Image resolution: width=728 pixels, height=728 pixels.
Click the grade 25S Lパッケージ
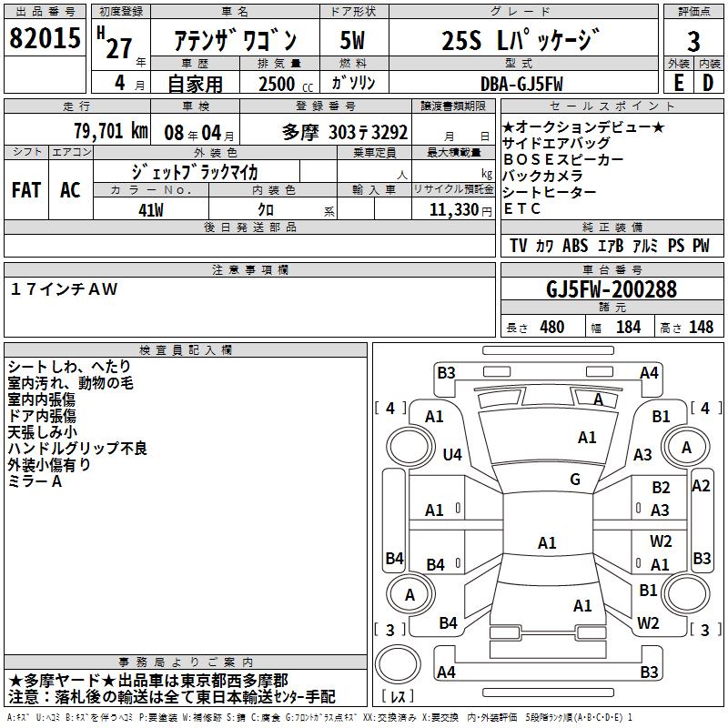[521, 40]
